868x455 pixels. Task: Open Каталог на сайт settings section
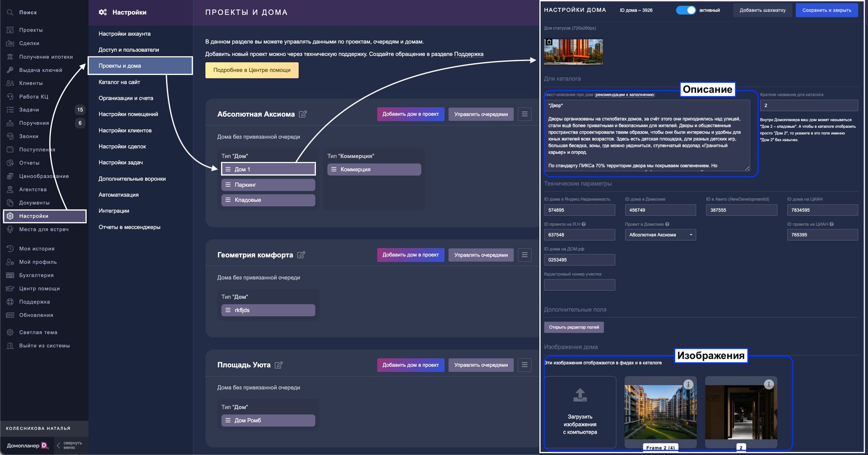(x=119, y=82)
